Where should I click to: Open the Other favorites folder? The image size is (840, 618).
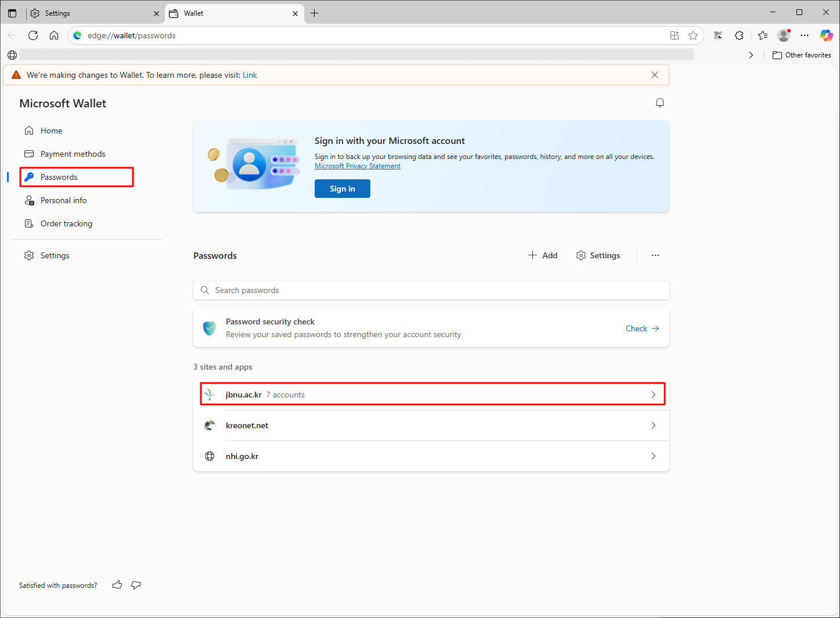tap(802, 55)
